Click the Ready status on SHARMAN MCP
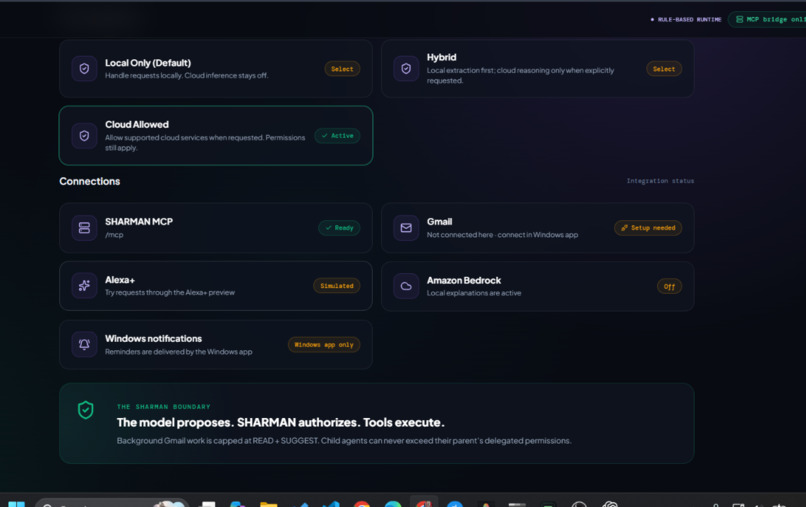 [x=339, y=228]
